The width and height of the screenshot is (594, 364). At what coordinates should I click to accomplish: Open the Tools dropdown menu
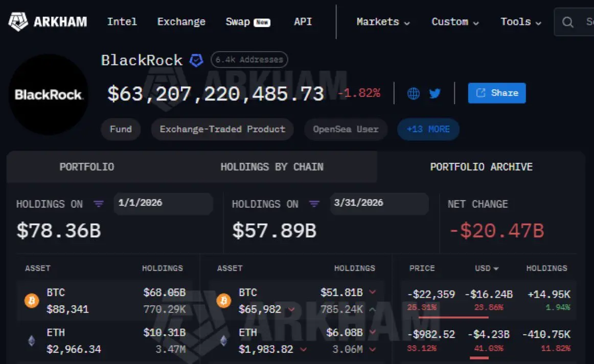click(x=520, y=22)
